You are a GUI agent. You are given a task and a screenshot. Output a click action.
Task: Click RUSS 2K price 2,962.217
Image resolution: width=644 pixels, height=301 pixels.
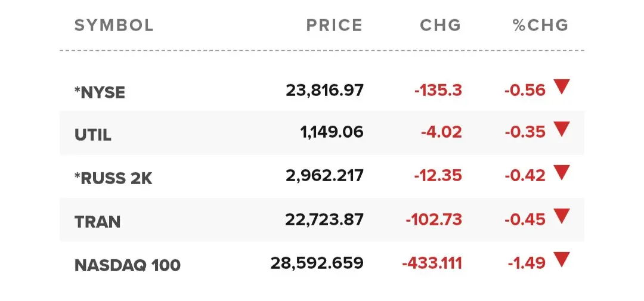click(x=324, y=176)
